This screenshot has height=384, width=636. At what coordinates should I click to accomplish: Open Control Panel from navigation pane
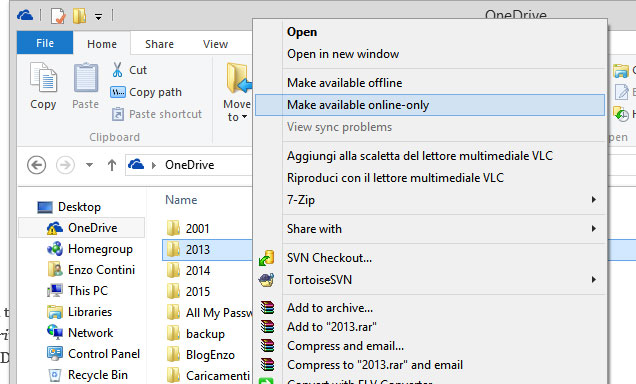coord(93,354)
